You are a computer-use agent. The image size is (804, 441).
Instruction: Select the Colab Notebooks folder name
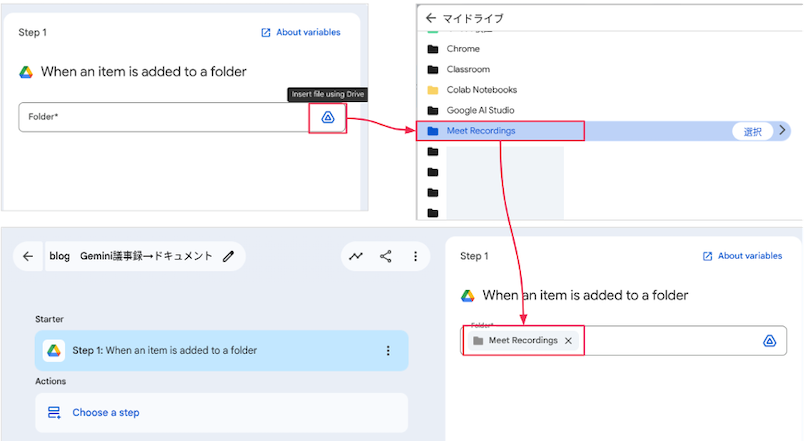click(x=481, y=90)
